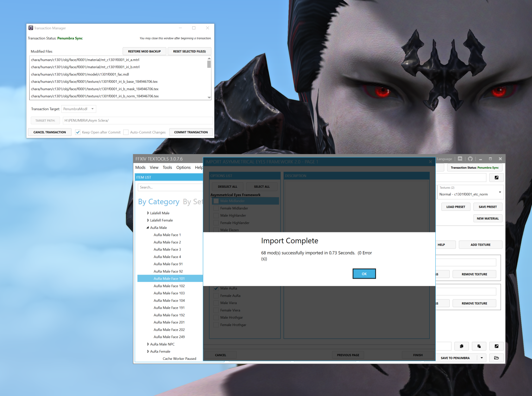Click the Add Texture button
The width and height of the screenshot is (532, 396).
[x=480, y=245]
